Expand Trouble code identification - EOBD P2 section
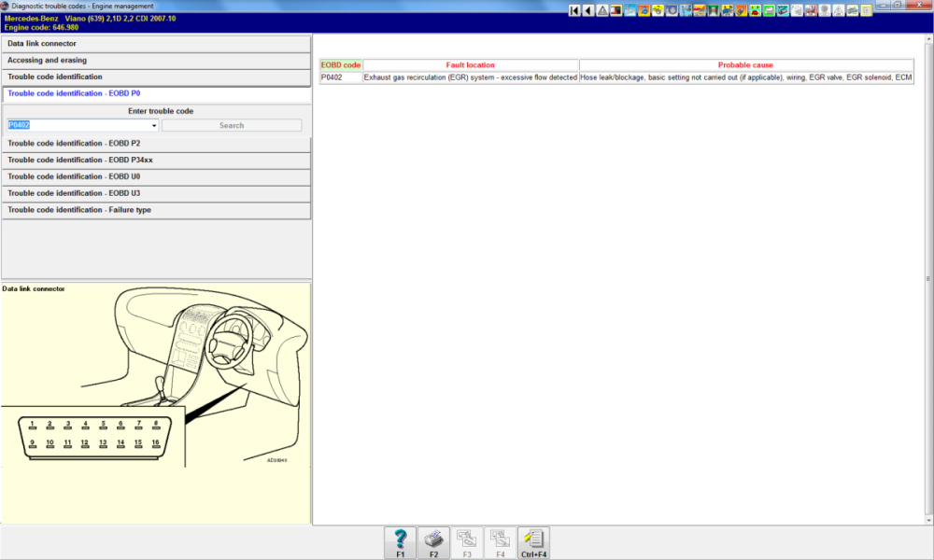934x560 pixels. [156, 144]
